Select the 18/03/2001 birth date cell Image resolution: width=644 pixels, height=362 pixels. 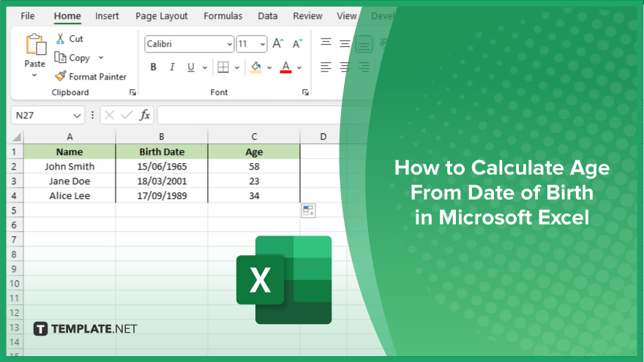pyautogui.click(x=162, y=181)
